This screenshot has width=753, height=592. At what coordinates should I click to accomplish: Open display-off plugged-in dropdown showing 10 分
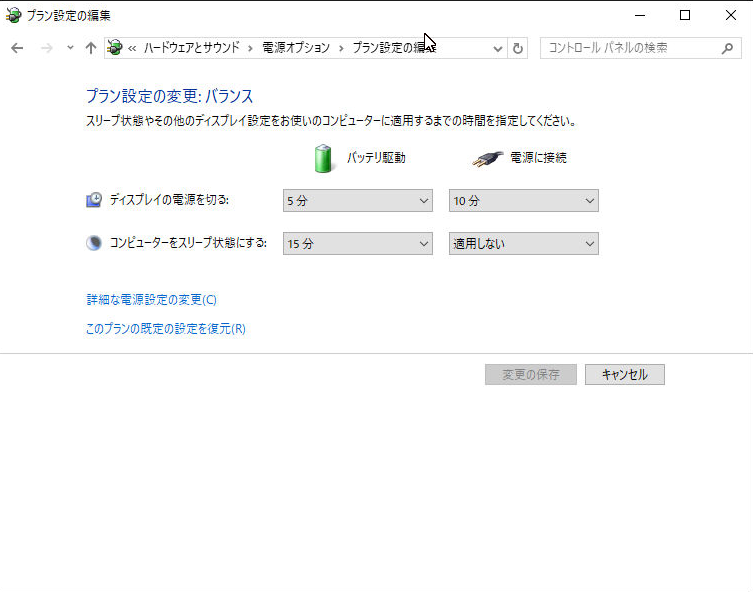click(x=523, y=201)
